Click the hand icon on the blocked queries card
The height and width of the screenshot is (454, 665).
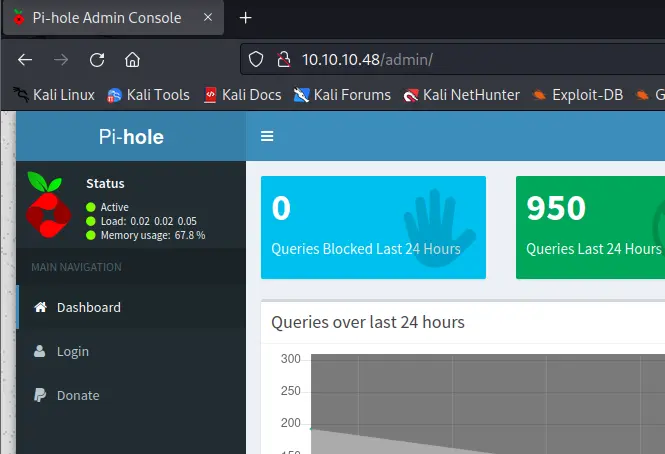(x=440, y=228)
